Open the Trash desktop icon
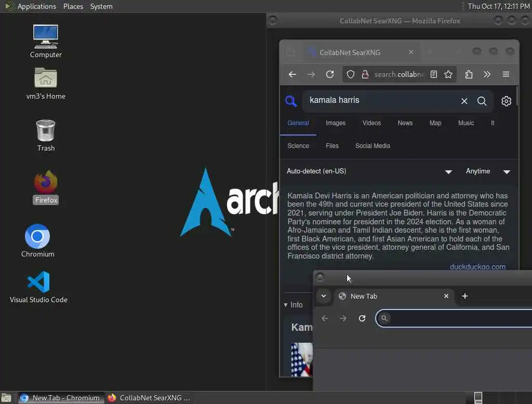The image size is (532, 404). coord(46,136)
